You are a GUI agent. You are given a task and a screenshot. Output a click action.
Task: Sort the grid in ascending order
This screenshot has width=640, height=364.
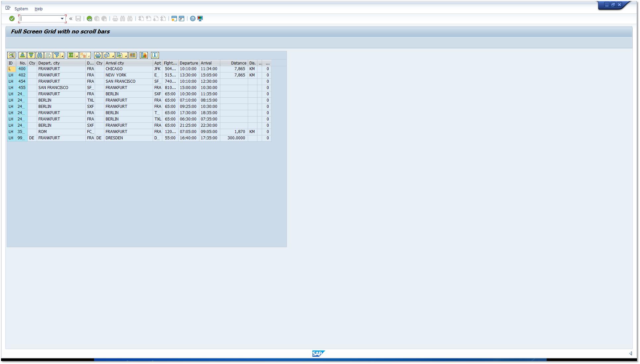tap(22, 55)
